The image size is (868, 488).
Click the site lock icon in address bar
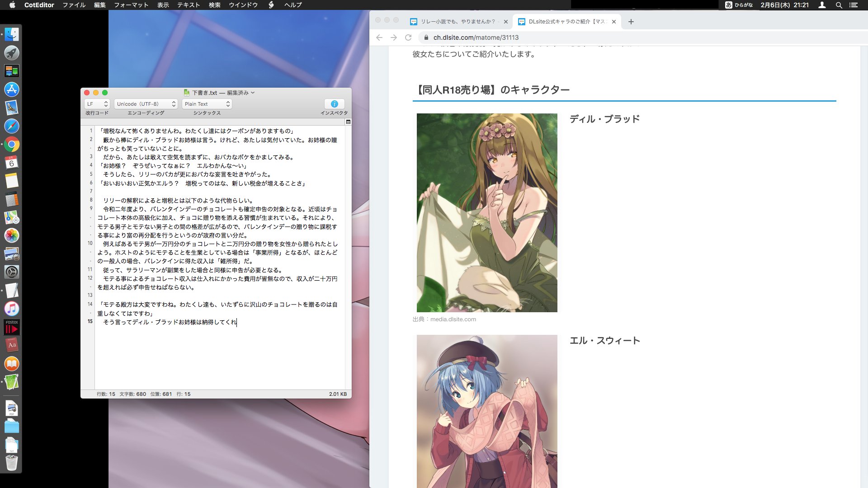pos(426,38)
